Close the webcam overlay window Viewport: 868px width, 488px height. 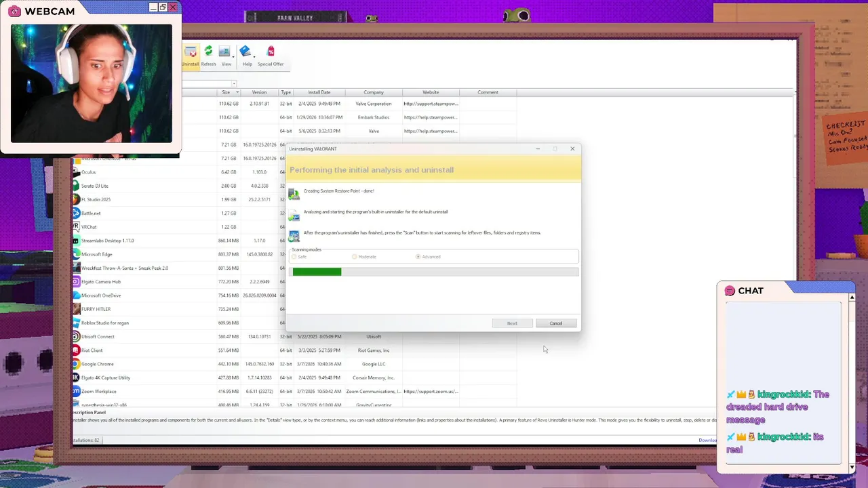click(173, 7)
